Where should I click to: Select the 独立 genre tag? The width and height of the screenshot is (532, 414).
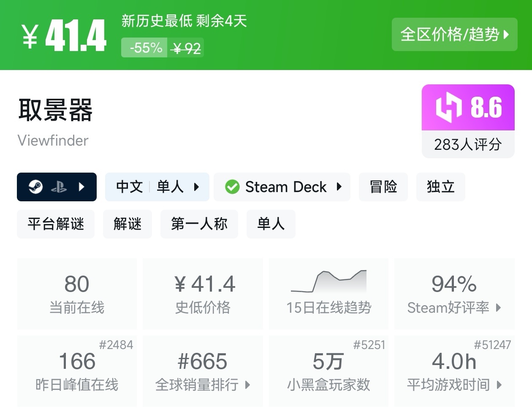click(x=440, y=187)
